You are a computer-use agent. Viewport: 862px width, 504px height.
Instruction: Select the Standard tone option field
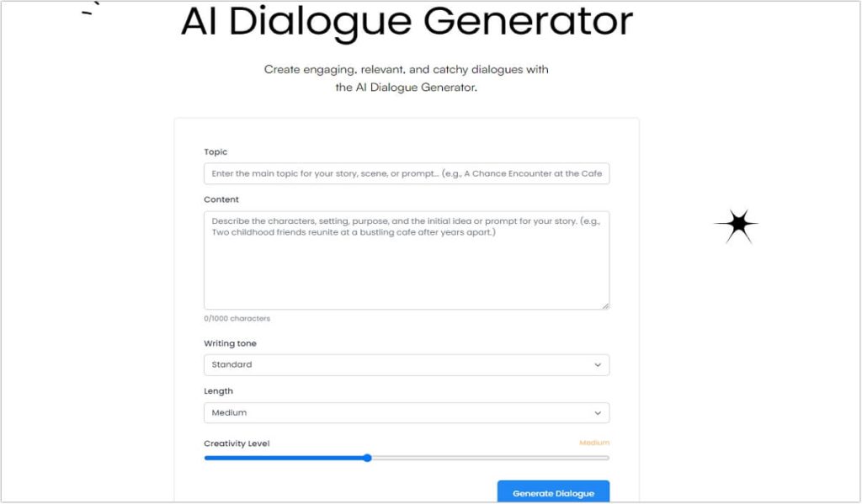(407, 364)
